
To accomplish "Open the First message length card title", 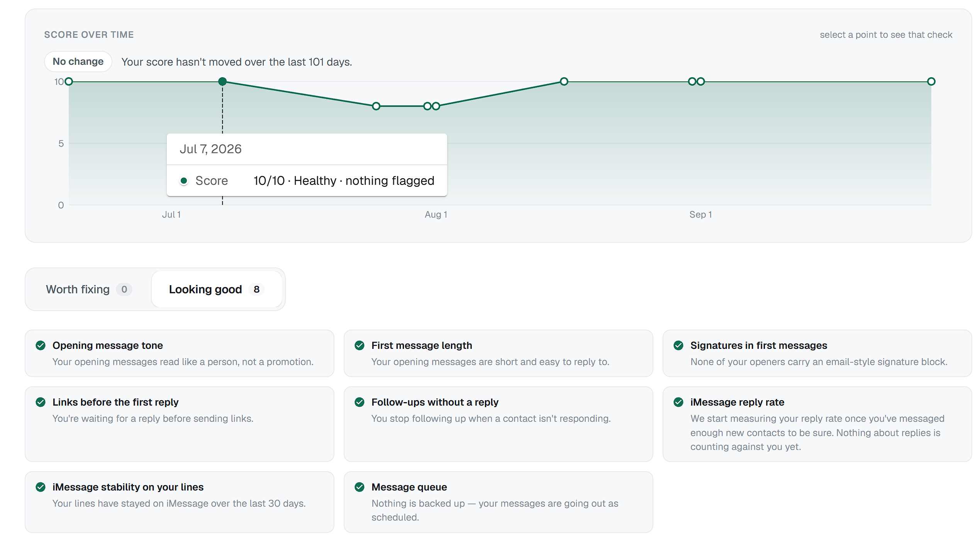I will (x=422, y=345).
